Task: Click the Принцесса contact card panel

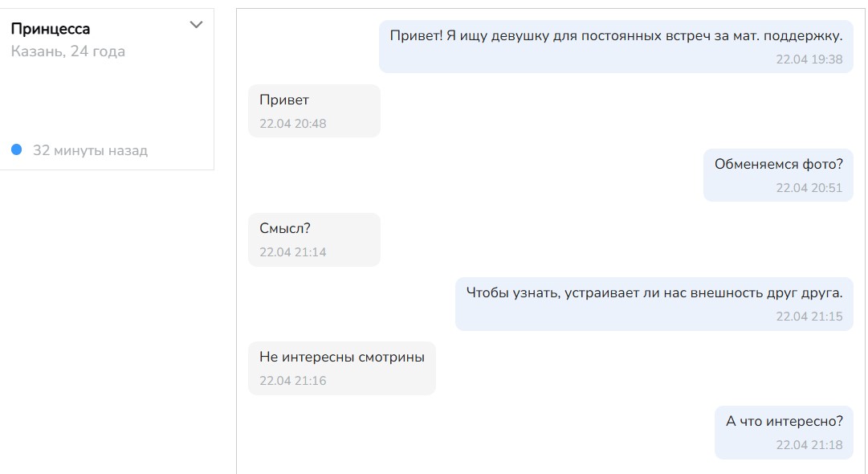Action: (x=107, y=89)
